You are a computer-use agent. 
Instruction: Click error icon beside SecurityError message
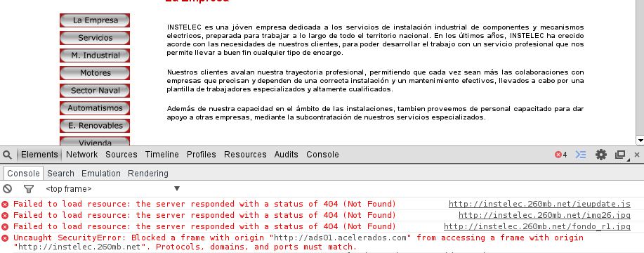(5, 238)
